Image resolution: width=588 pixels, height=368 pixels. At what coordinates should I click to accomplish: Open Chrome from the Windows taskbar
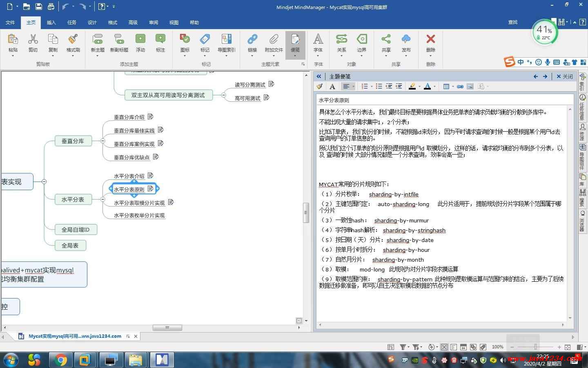pyautogui.click(x=61, y=360)
